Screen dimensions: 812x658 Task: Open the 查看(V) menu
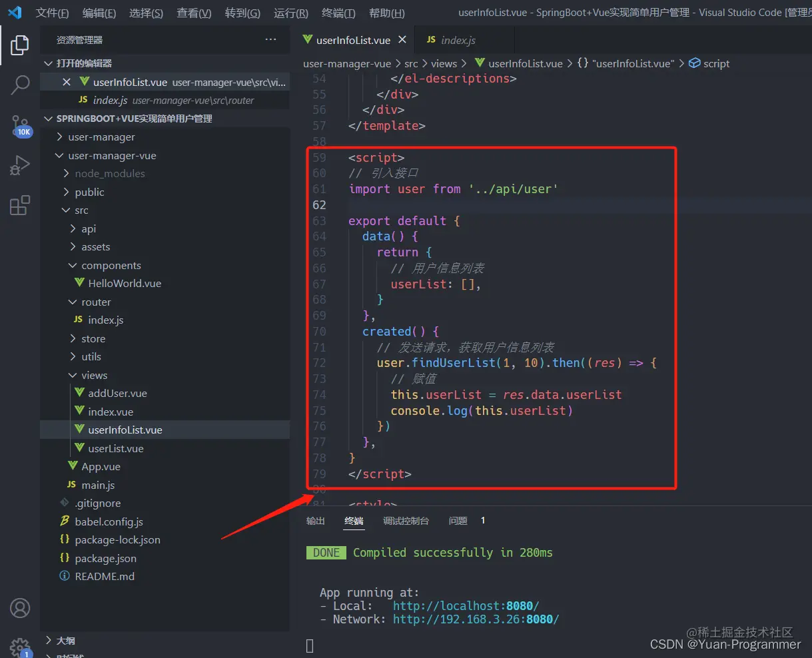click(x=194, y=13)
